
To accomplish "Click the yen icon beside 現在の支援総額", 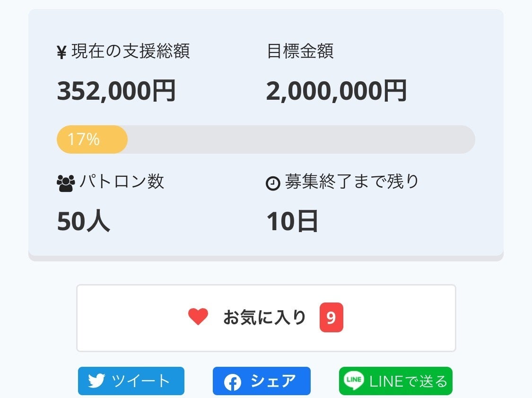I will [x=61, y=52].
